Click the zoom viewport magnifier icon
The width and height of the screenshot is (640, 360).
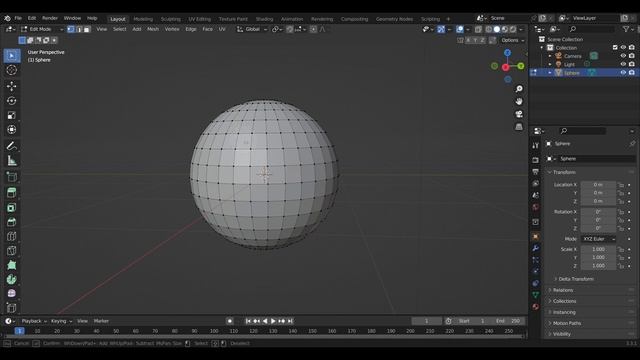tap(519, 89)
